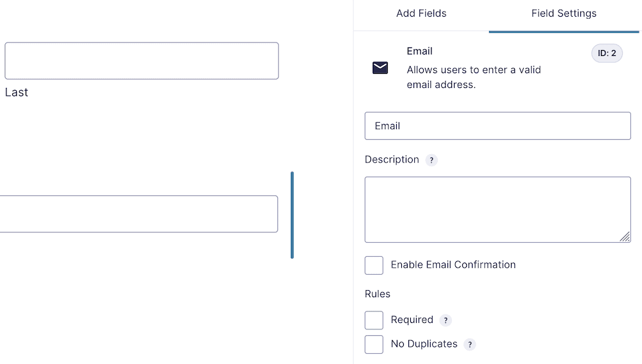Grab the Description textarea resize handle

(x=625, y=237)
